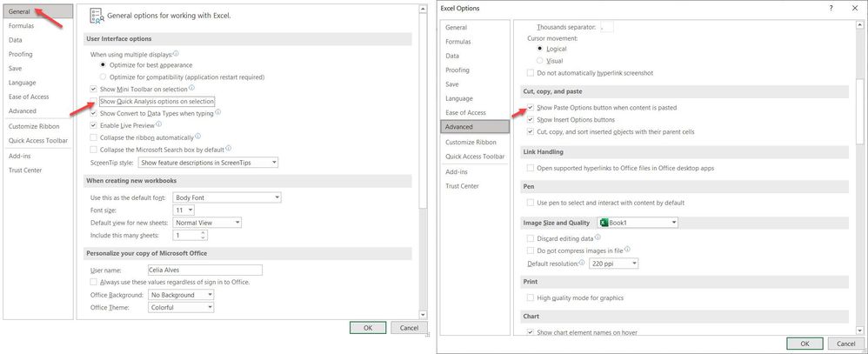Viewport: 868px width, 354px height.
Task: Check Always use these values regardless of sign in
Action: [x=93, y=282]
